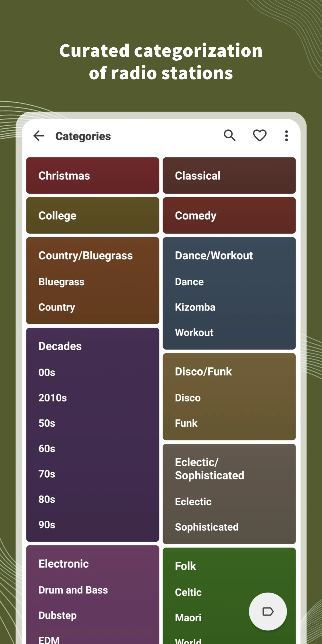The image size is (322, 644).
Task: Open the search icon
Action: (230, 135)
